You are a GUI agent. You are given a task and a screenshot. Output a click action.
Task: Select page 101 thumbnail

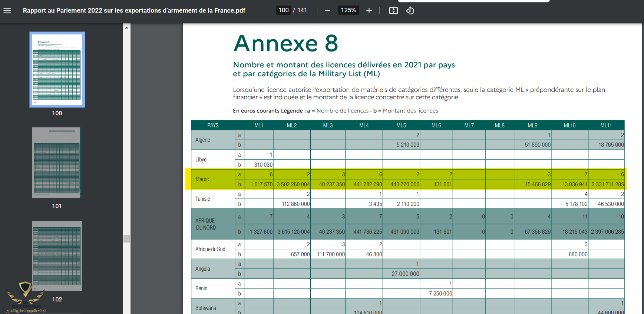pos(56,163)
